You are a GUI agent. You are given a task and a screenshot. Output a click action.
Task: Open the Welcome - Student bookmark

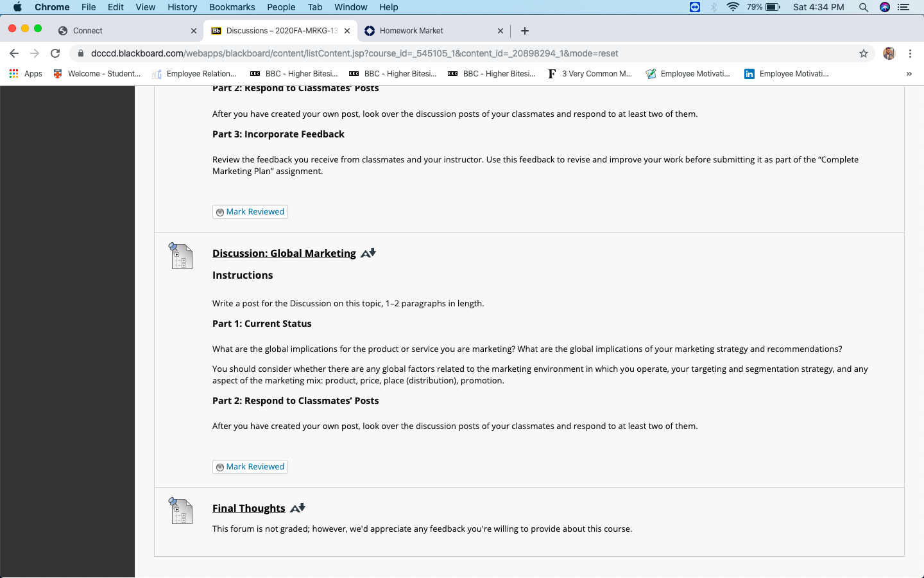tap(97, 74)
